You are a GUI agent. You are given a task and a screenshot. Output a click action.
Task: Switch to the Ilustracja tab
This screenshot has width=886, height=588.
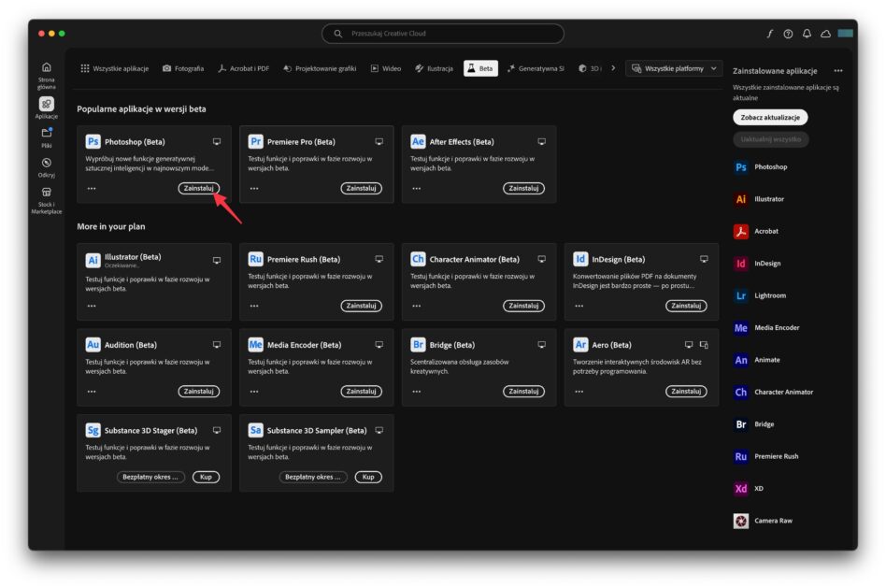coord(434,68)
